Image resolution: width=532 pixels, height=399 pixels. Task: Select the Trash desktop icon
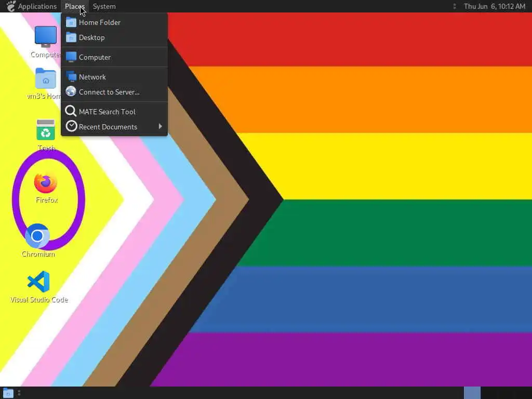click(x=46, y=129)
